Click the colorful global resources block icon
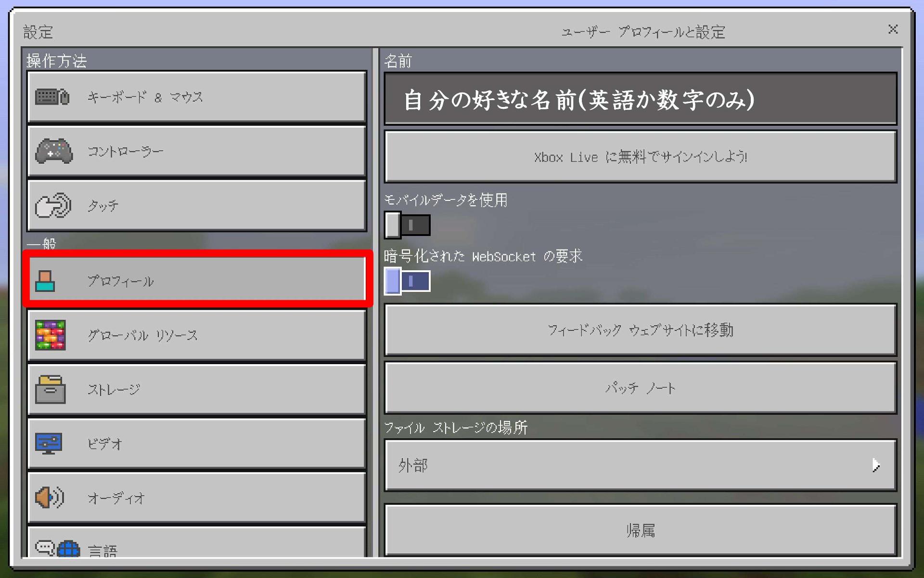 coord(50,335)
